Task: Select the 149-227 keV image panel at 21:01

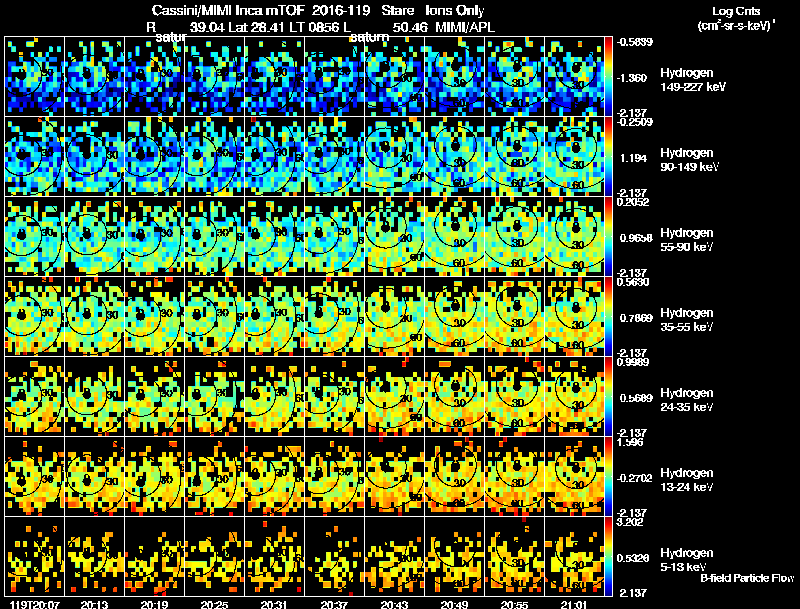Action: point(574,77)
